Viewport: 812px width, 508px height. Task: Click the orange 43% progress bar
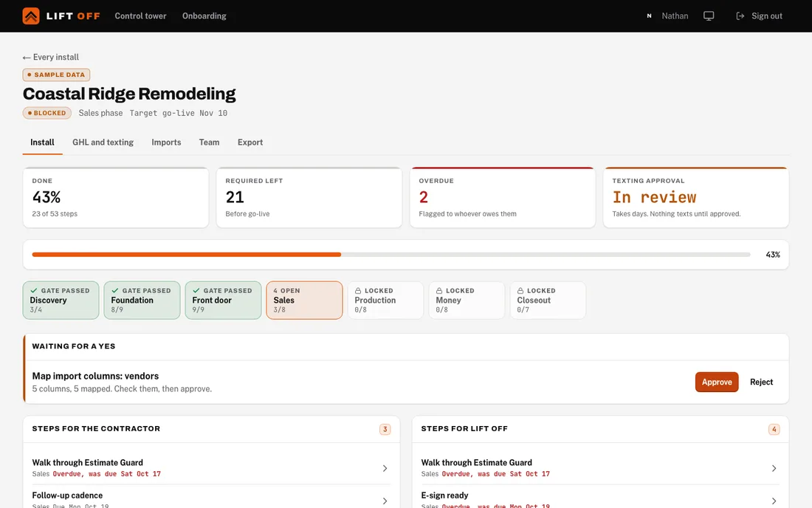[187, 255]
